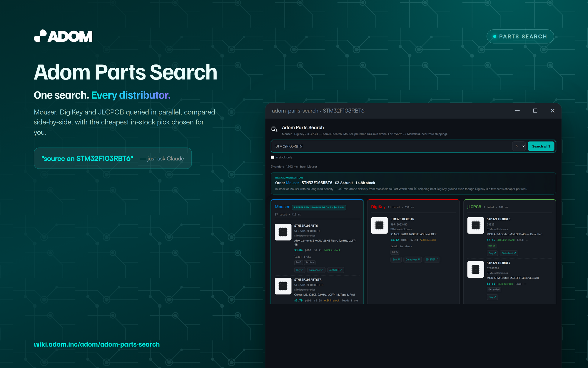This screenshot has height=368, width=588.
Task: Open Mouser STM32F103RBT6 chip thumbnail
Action: pyautogui.click(x=283, y=232)
